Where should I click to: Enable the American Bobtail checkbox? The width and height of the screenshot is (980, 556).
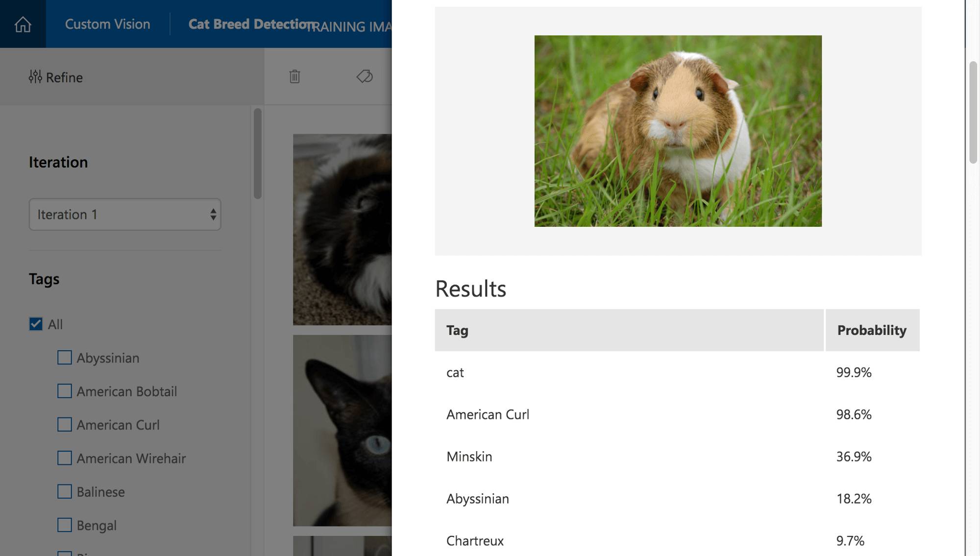pyautogui.click(x=65, y=391)
